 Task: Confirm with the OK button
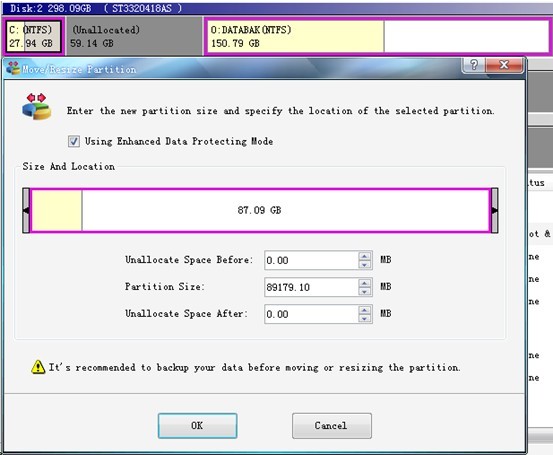click(x=198, y=426)
